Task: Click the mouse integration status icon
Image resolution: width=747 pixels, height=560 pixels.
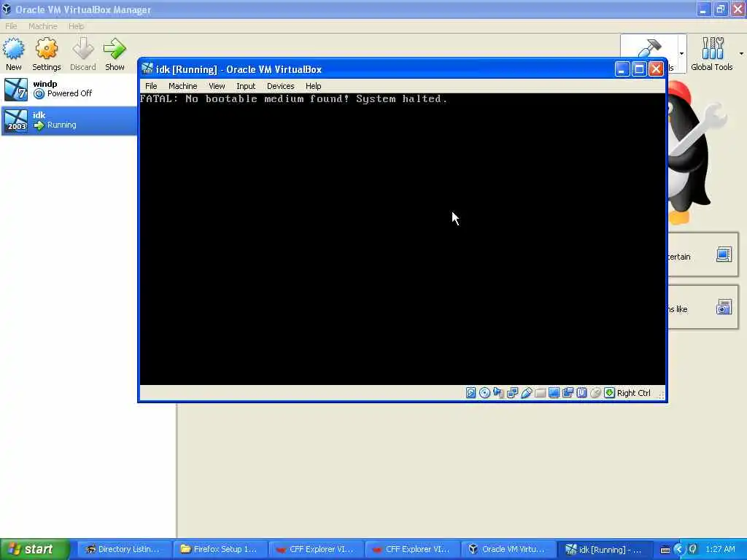Action: tap(595, 393)
